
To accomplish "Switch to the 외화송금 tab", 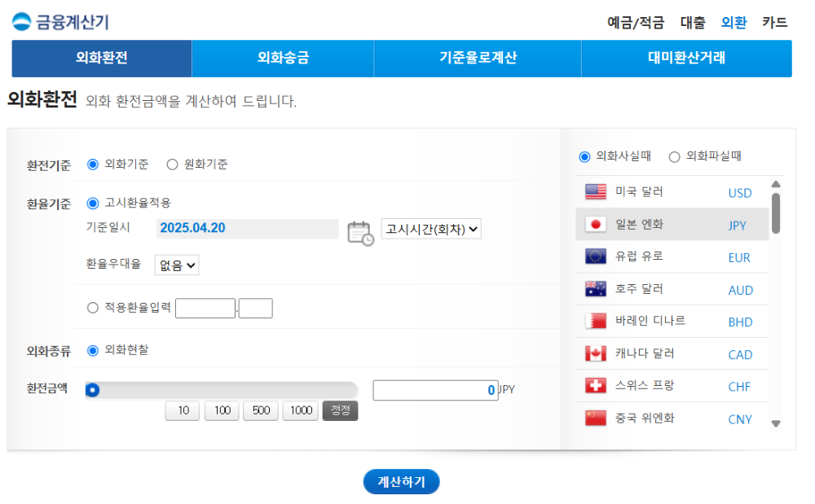I will point(281,58).
